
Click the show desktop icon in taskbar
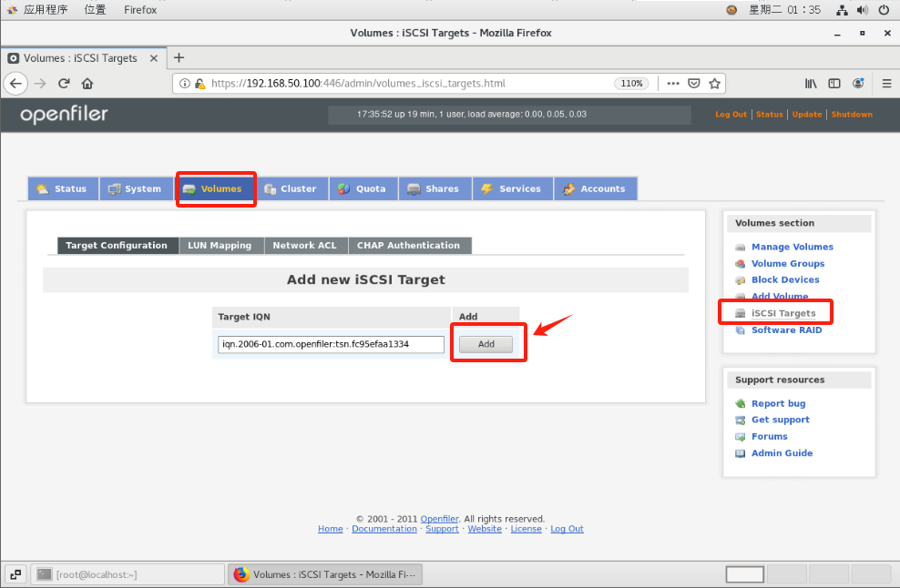(15, 574)
